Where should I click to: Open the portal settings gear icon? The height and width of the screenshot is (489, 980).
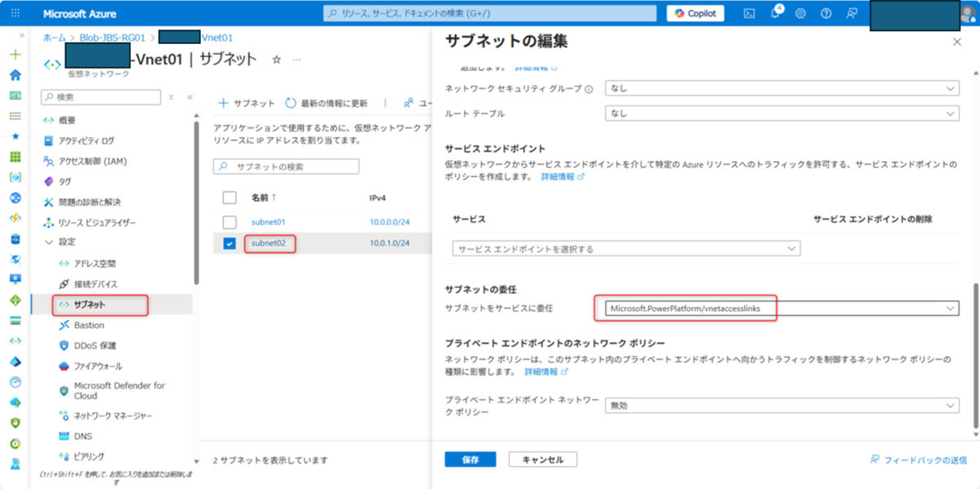[x=801, y=12]
